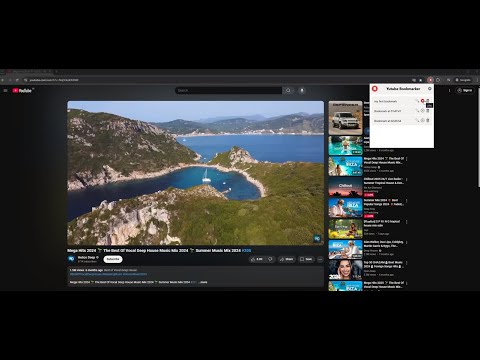Open the channel avatar below video
The image size is (480, 360).
[71, 259]
